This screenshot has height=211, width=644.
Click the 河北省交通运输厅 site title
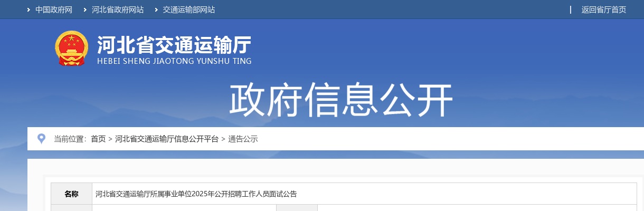pyautogui.click(x=174, y=45)
